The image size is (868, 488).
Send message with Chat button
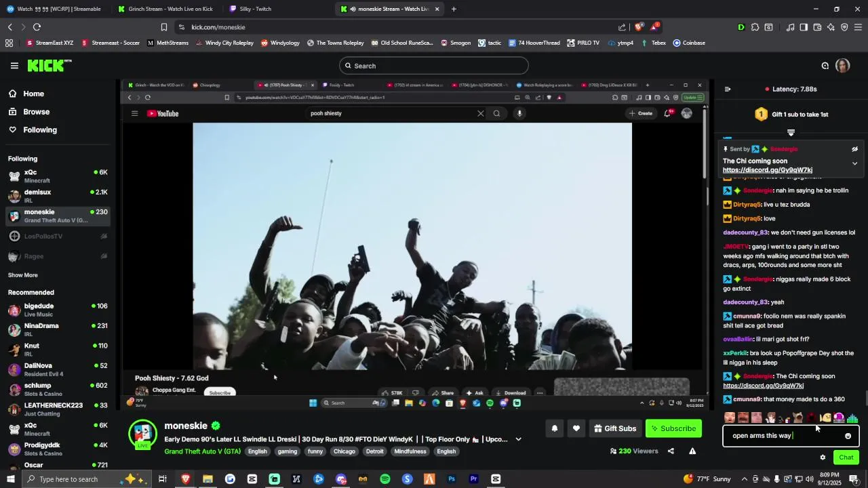coord(846,457)
